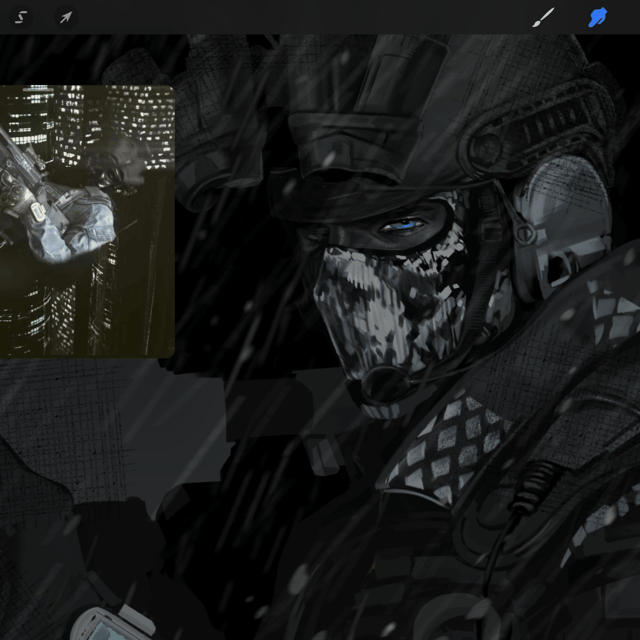Select the Paint brush tool
640x640 pixels.
(543, 17)
